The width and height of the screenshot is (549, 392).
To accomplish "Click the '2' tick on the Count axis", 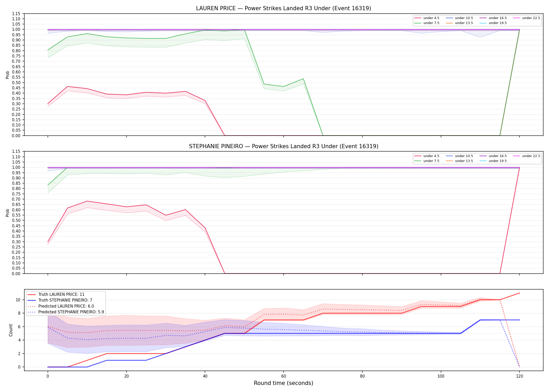I will point(19,354).
